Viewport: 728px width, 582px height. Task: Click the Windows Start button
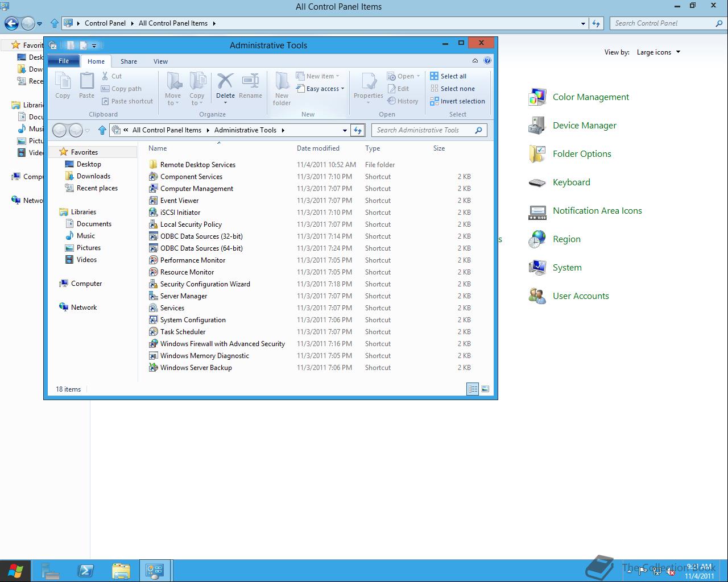[x=15, y=571]
